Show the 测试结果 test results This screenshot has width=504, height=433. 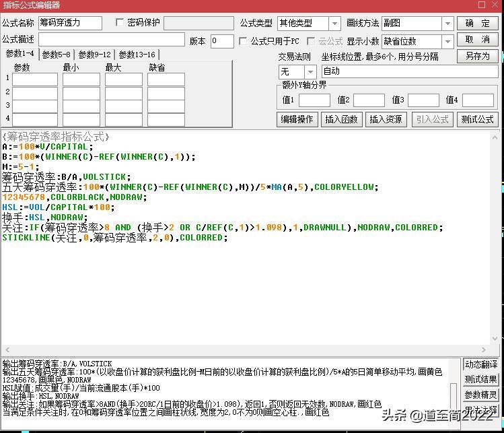[x=481, y=379]
